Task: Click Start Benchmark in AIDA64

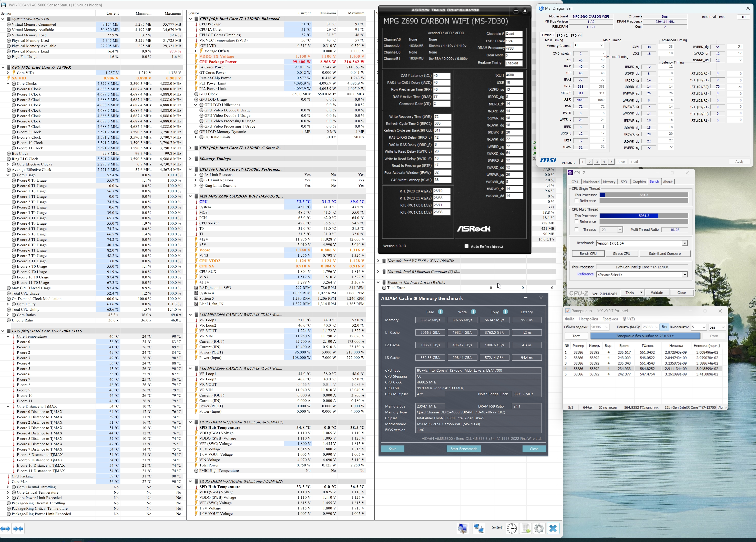Action: (x=463, y=449)
